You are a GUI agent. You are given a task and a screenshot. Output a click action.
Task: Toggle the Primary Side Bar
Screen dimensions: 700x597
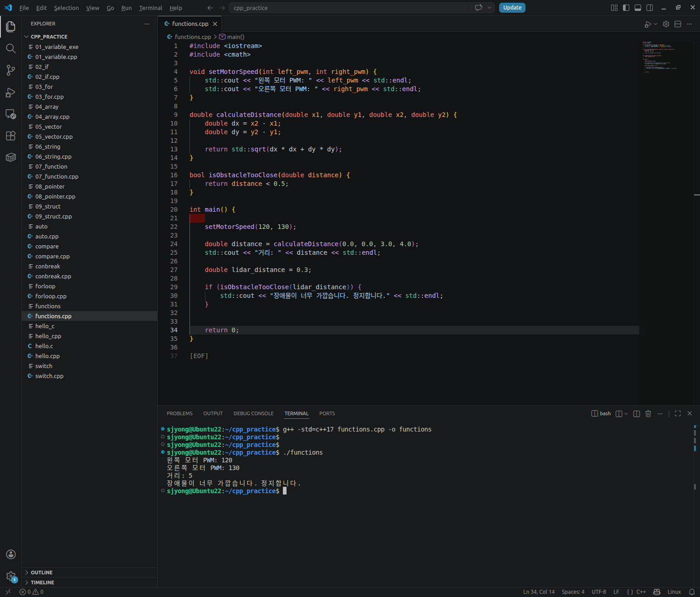coord(626,8)
